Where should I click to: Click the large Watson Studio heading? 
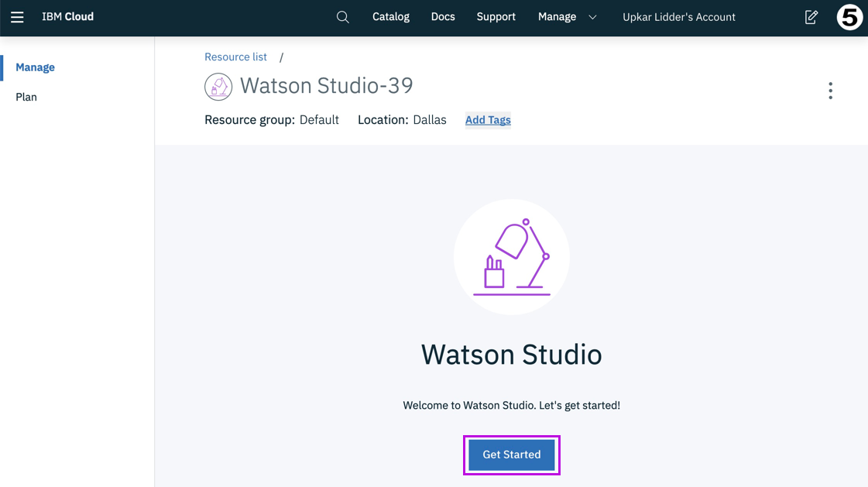pos(512,354)
